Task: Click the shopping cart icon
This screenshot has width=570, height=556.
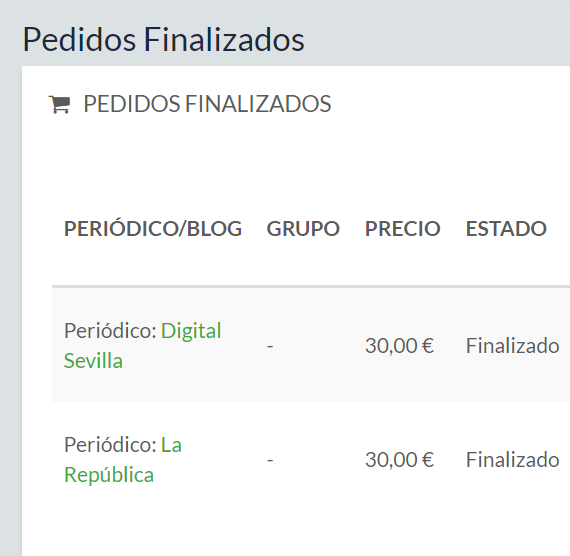Action: pos(60,104)
